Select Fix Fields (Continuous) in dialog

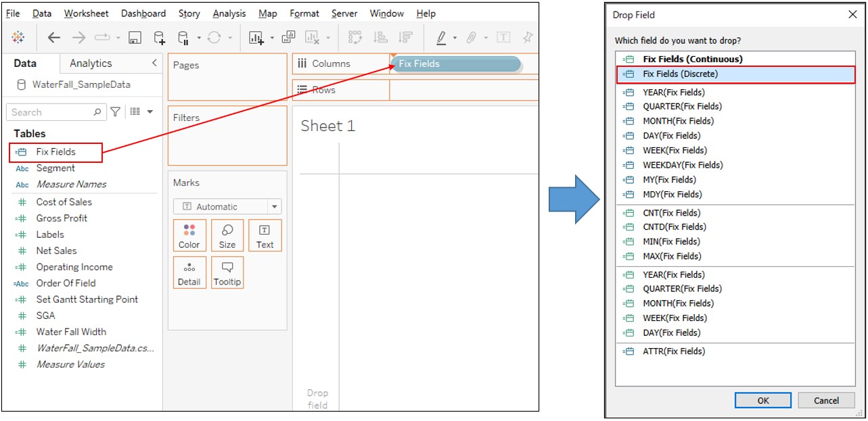(x=736, y=59)
